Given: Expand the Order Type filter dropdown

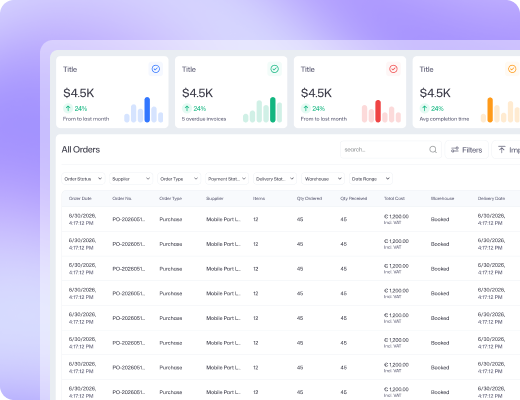Looking at the screenshot, I should point(179,179).
